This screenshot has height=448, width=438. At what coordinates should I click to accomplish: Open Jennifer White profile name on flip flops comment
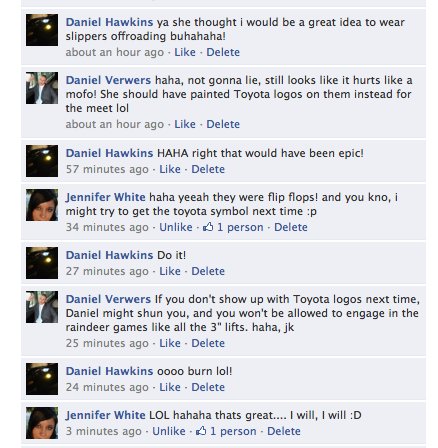point(106,197)
